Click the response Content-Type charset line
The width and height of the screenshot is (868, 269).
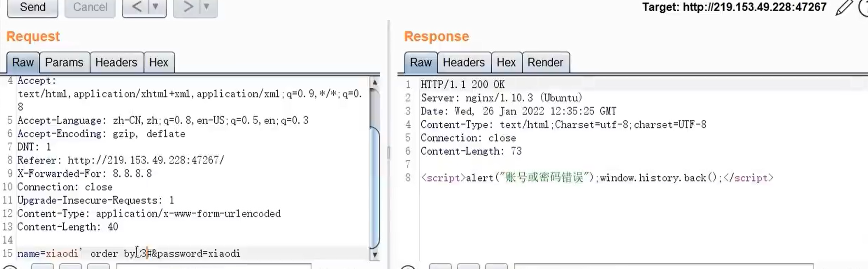pos(563,124)
